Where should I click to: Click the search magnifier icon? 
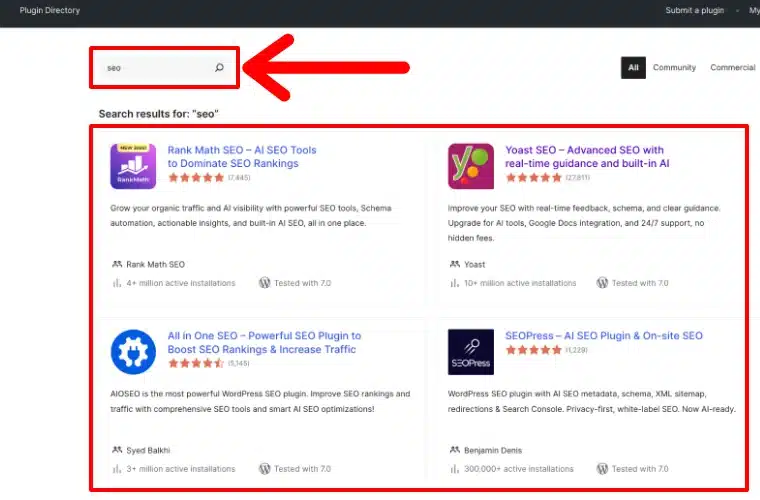point(220,67)
